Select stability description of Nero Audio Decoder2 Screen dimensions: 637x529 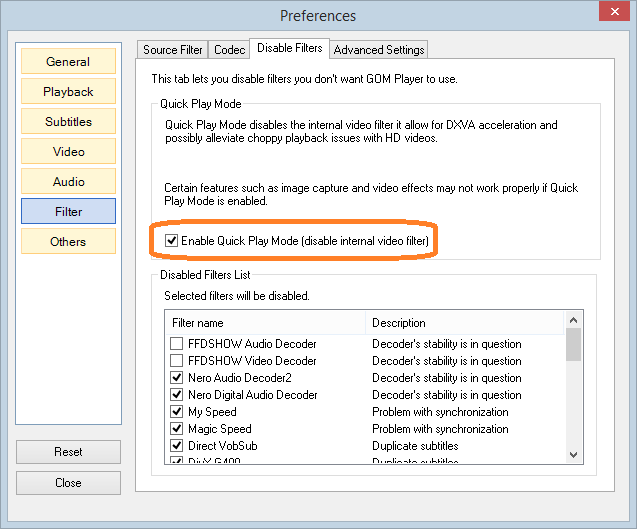[446, 378]
